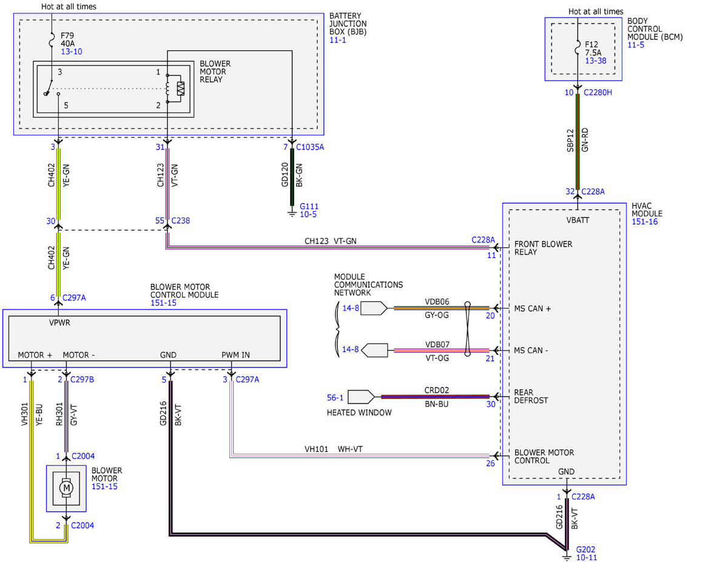Open BJB page reference 11-1

[339, 39]
